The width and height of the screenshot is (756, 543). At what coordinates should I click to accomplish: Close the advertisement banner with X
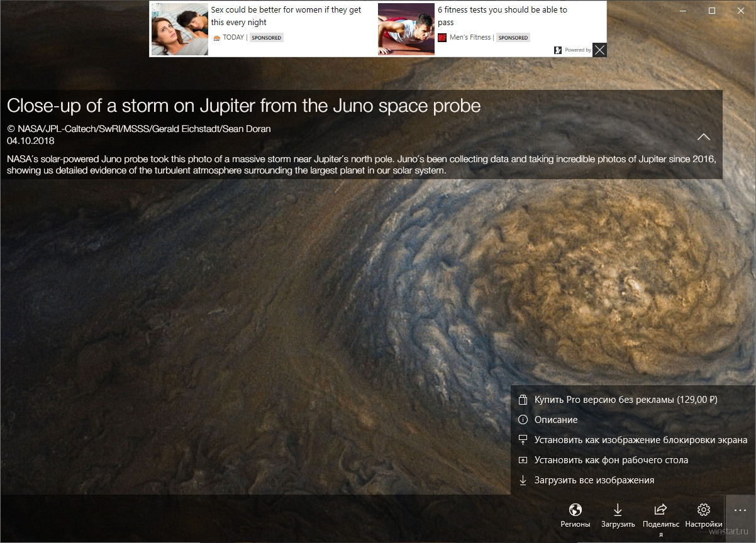(x=599, y=50)
